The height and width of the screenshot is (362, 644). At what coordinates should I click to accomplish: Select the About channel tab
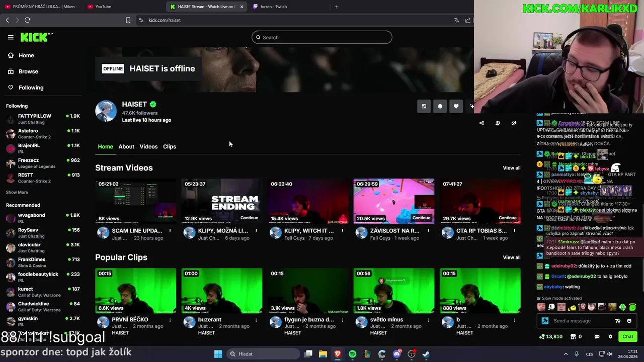coord(126,146)
